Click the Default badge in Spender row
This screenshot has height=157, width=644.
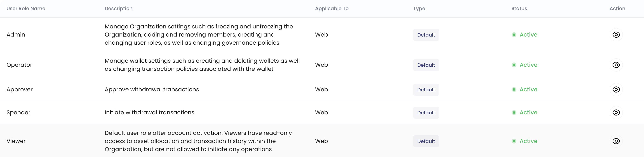point(426,113)
